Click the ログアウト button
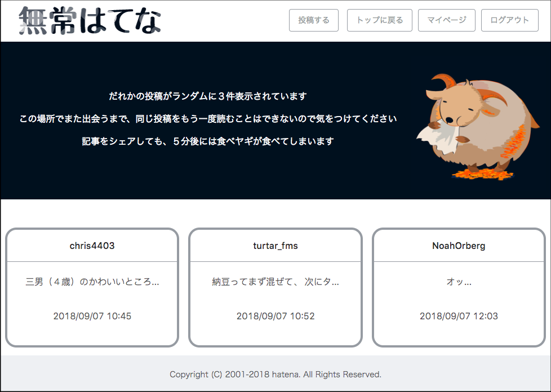 (x=509, y=20)
